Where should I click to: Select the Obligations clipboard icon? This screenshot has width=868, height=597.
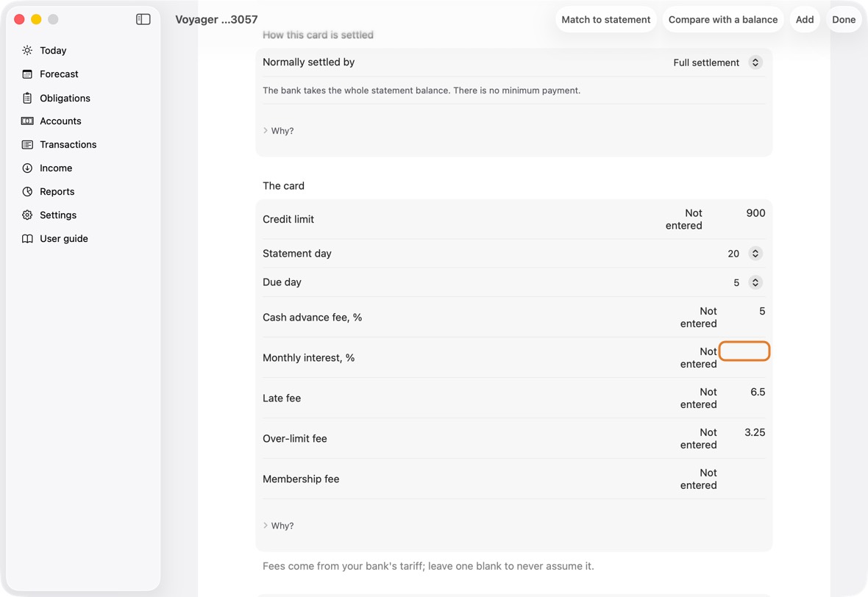point(27,98)
